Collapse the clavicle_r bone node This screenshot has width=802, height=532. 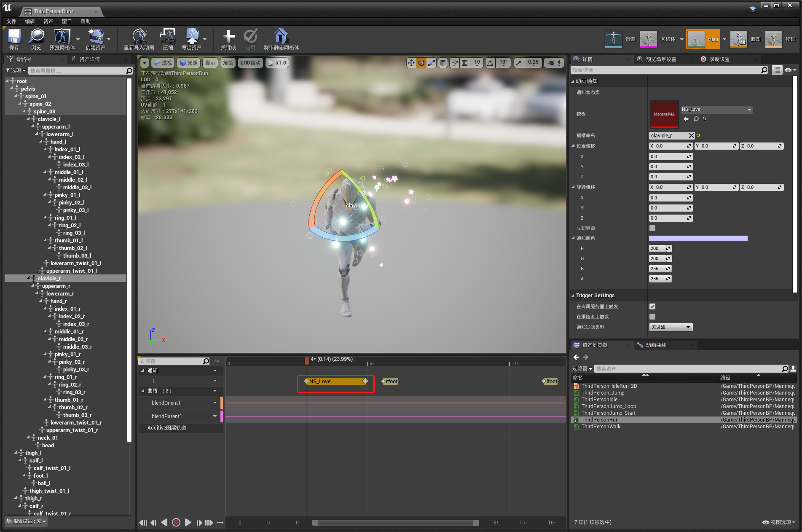[x=28, y=278]
